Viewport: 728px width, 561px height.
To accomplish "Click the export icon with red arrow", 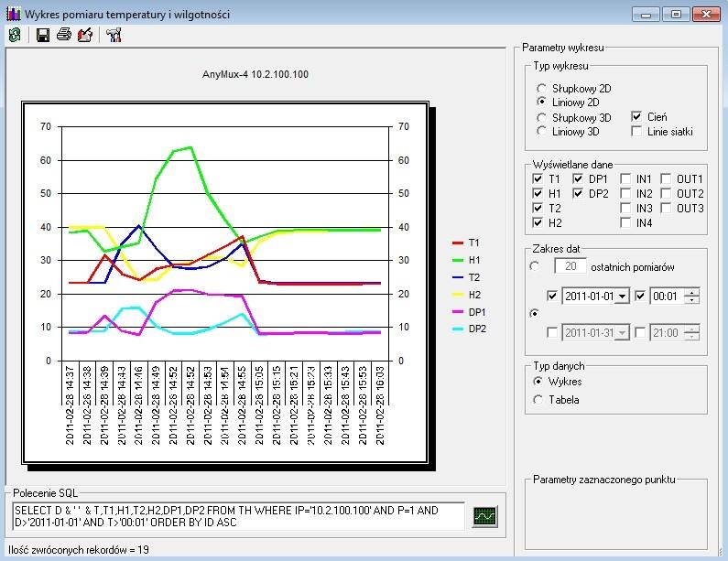I will pyautogui.click(x=85, y=35).
